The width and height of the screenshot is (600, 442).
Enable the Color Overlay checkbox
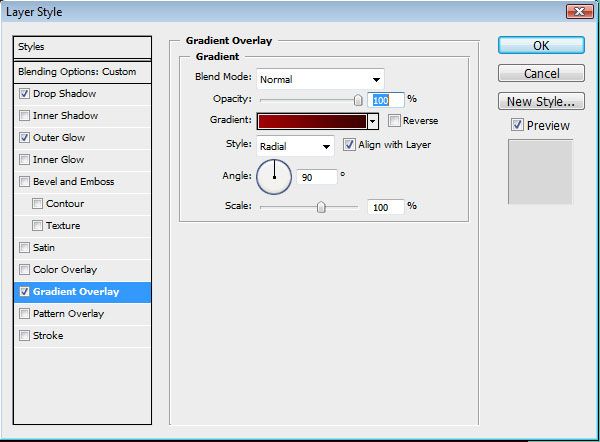click(x=24, y=269)
